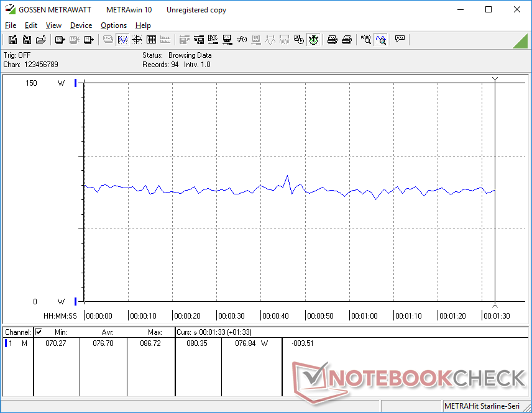Screen dimensions: 532x413
Task: Click the transfer-to-disk arrows icon
Action: click(199, 40)
